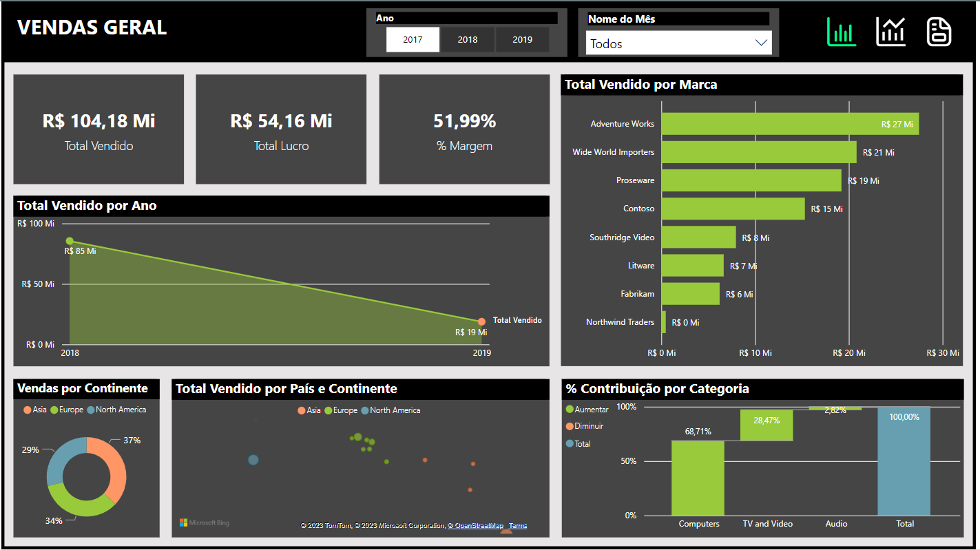Click the blue Total waterfall column

[x=904, y=461]
